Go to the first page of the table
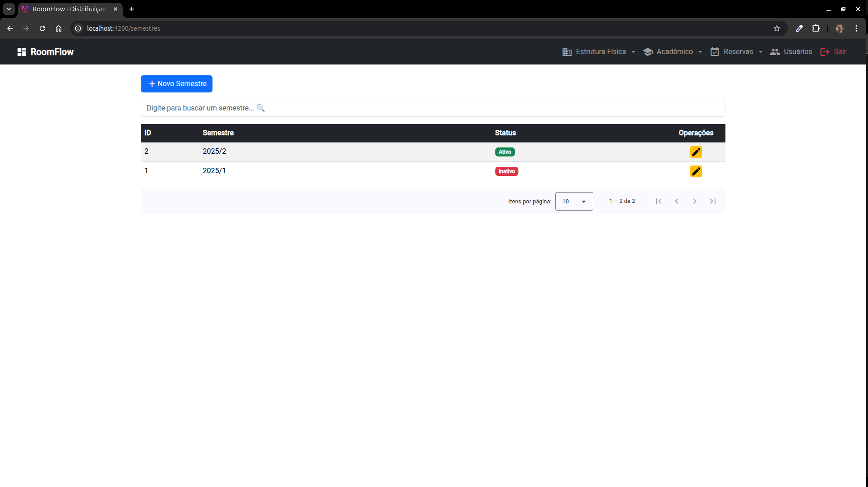The image size is (868, 487). click(x=658, y=201)
